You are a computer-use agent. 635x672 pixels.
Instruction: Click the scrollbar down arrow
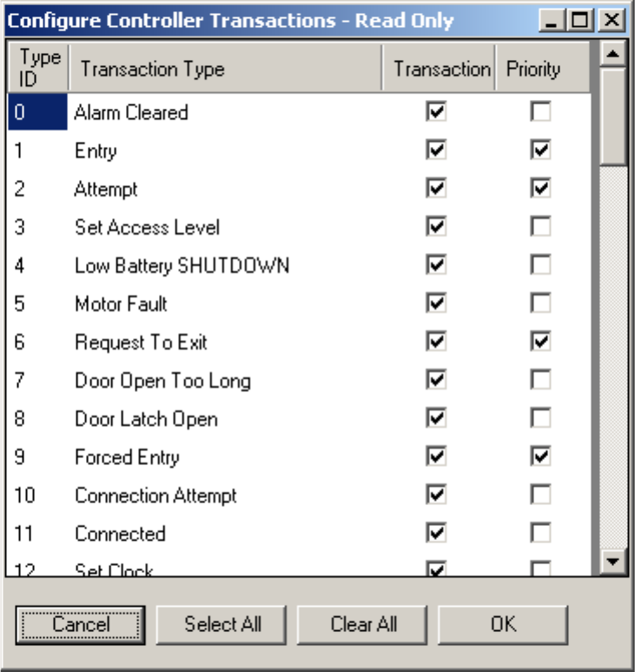click(612, 561)
